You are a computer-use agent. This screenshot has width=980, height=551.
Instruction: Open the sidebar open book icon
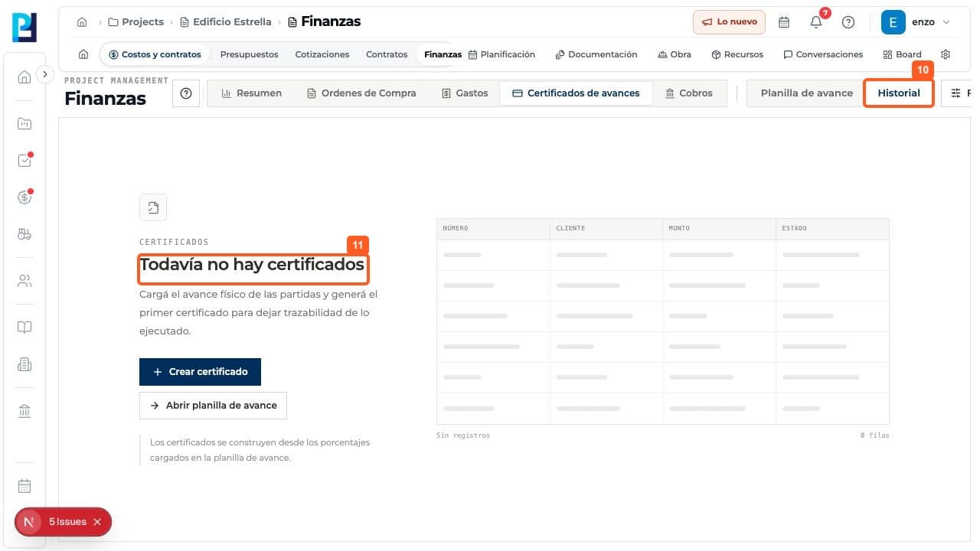24,328
